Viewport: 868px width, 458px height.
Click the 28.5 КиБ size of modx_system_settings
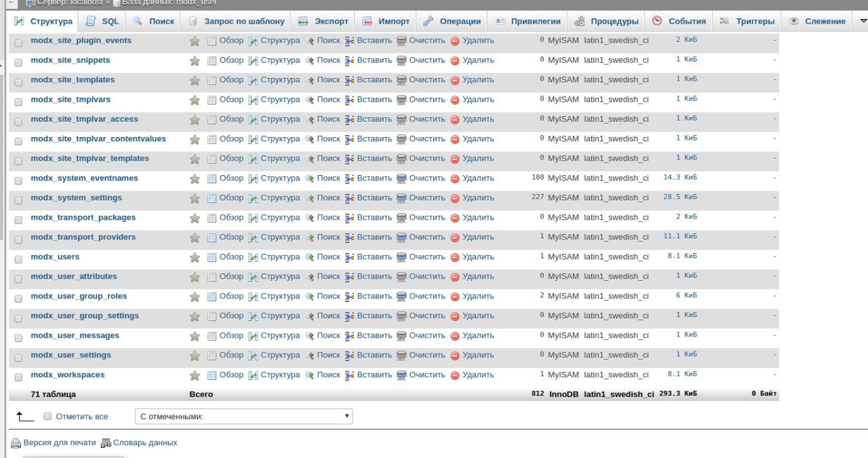click(x=680, y=197)
